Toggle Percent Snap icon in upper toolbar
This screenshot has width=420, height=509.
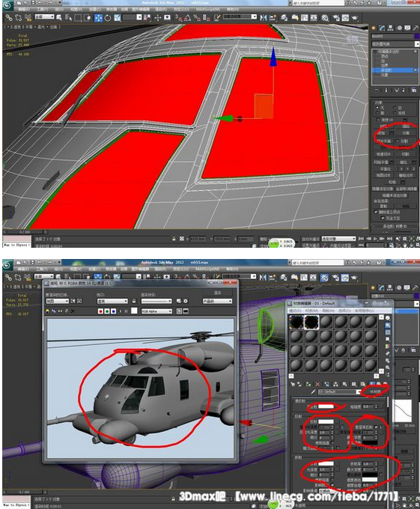197,17
